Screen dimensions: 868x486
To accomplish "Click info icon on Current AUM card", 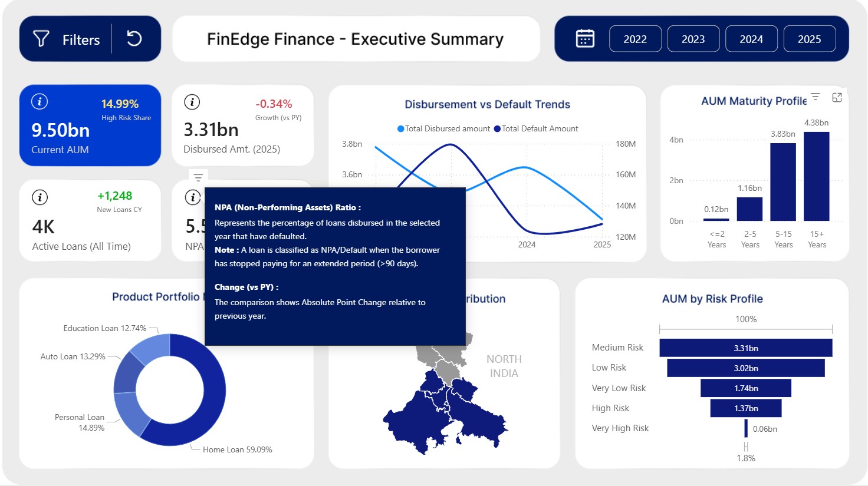I will [40, 102].
